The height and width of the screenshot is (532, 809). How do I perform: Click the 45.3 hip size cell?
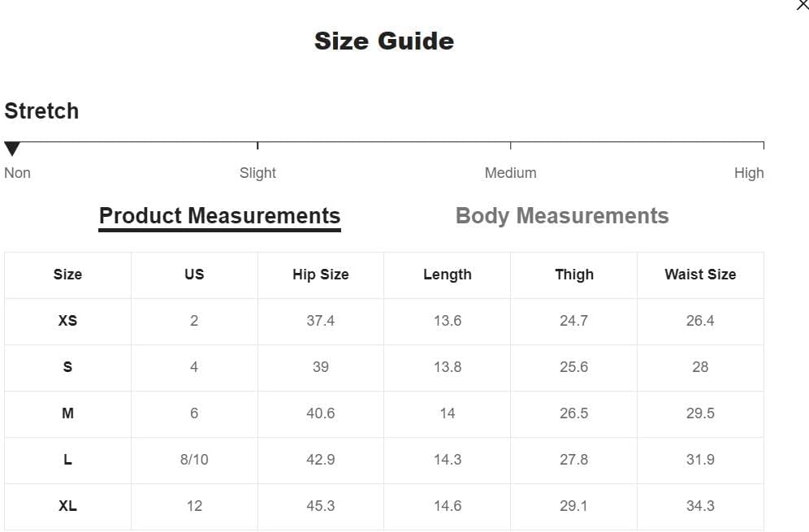click(320, 506)
